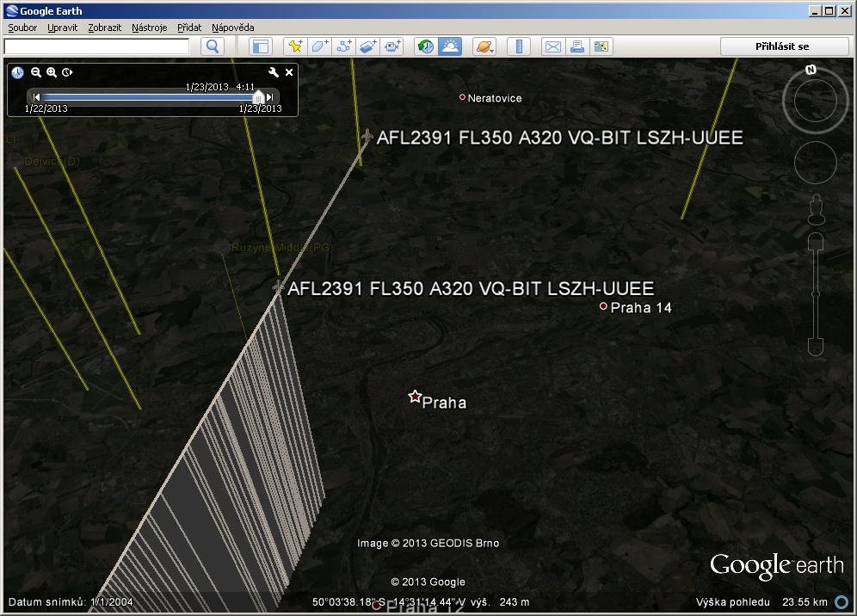
Task: Click the Image © 2013 GEODIS Brno text
Action: coord(428,544)
